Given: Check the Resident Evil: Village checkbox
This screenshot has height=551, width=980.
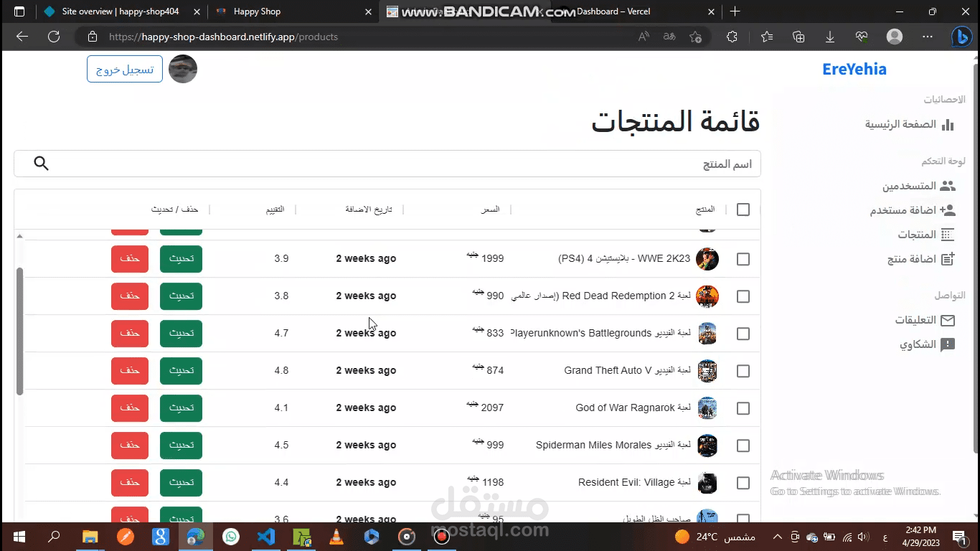Looking at the screenshot, I should 743,483.
